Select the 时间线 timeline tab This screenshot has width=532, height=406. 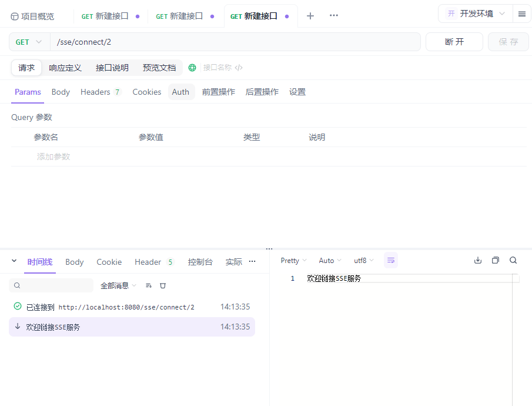[40, 262]
